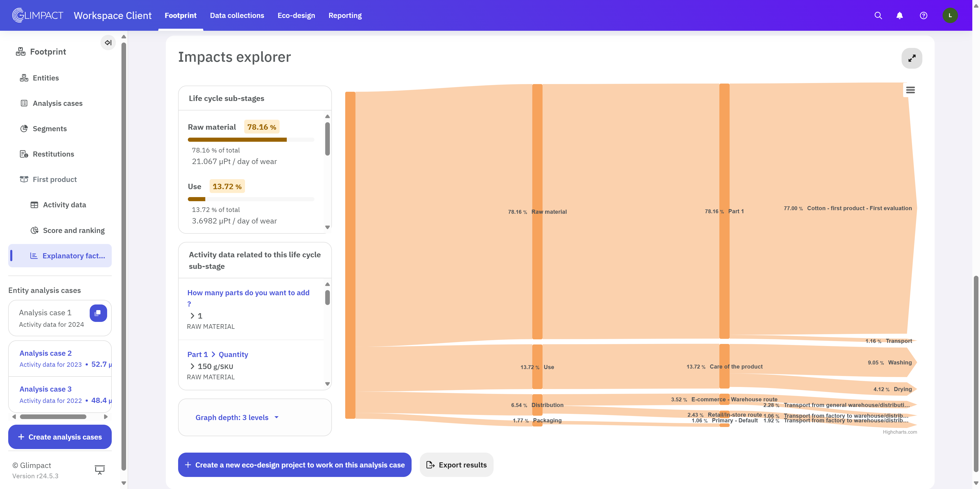The image size is (980, 489).
Task: Create a new eco-design project
Action: (x=294, y=465)
